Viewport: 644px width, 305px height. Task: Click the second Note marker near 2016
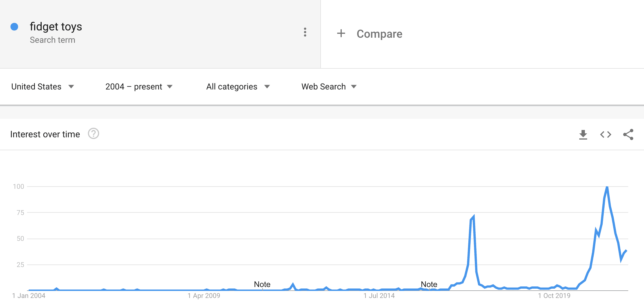[x=429, y=284]
